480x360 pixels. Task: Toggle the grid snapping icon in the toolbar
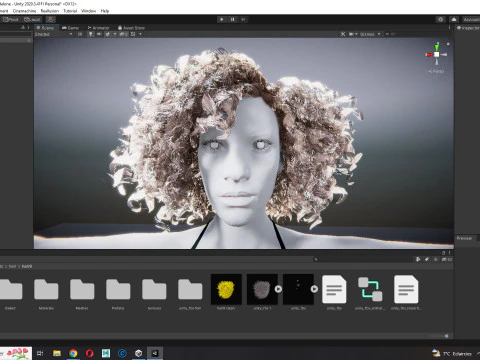(51, 19)
